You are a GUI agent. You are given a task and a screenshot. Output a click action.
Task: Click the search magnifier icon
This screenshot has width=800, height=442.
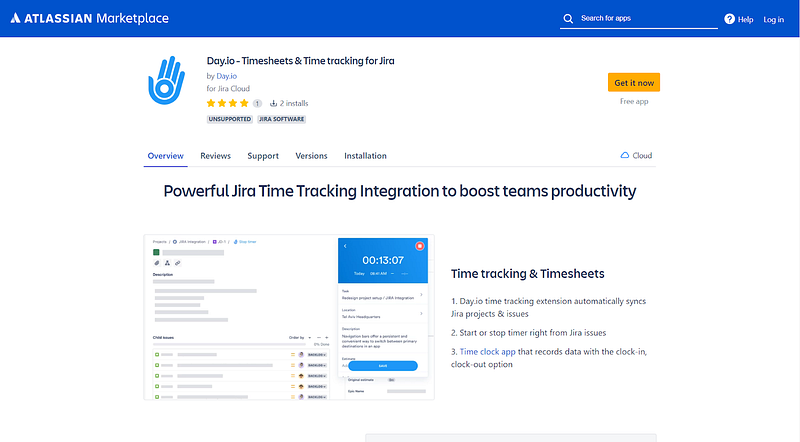(x=568, y=19)
